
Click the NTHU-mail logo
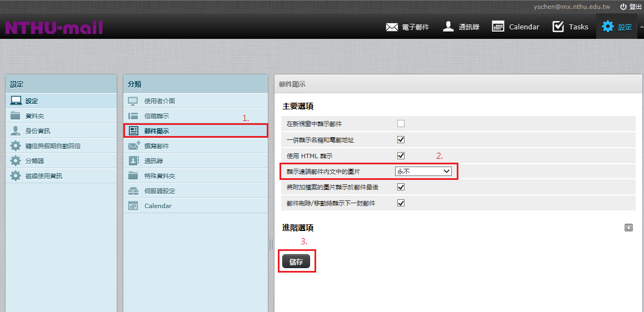[54, 28]
